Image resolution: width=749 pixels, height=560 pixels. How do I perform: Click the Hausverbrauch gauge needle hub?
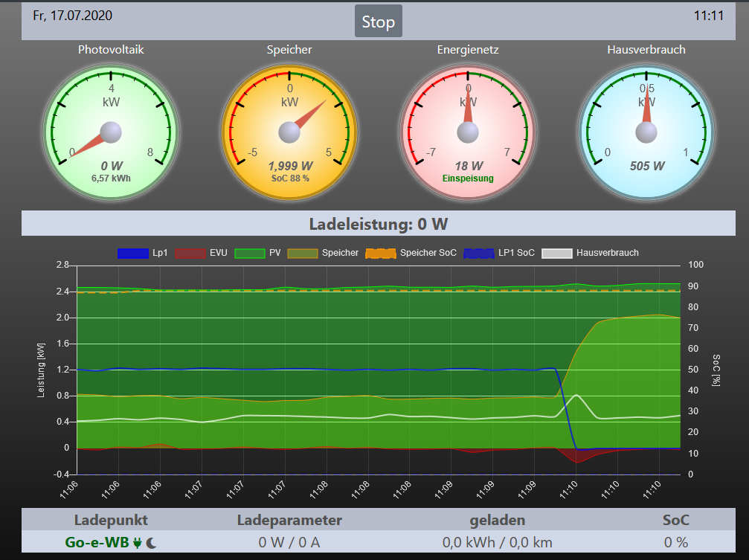coord(646,132)
